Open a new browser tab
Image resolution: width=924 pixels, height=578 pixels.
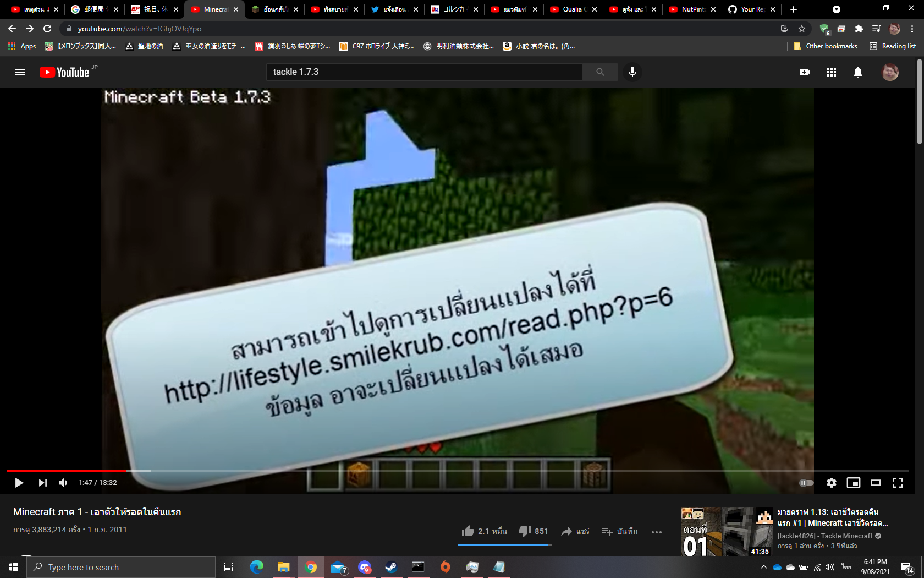793,9
